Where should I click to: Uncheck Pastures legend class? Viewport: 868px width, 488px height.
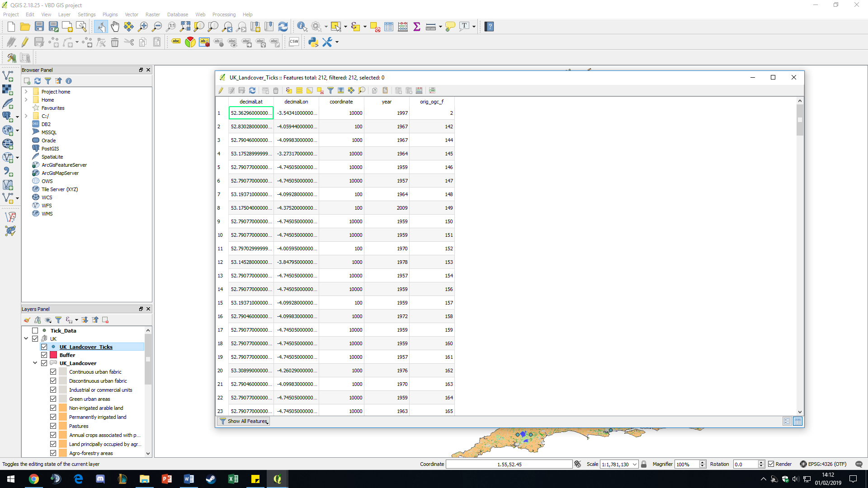click(53, 426)
